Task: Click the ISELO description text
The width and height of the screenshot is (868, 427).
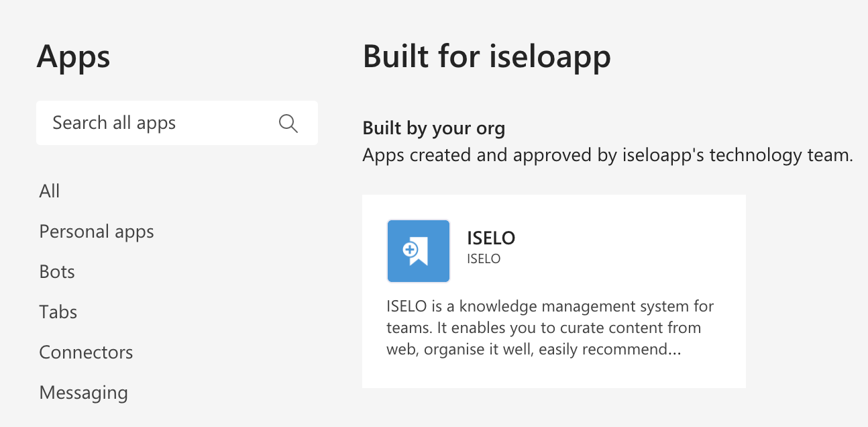Action: click(x=550, y=328)
